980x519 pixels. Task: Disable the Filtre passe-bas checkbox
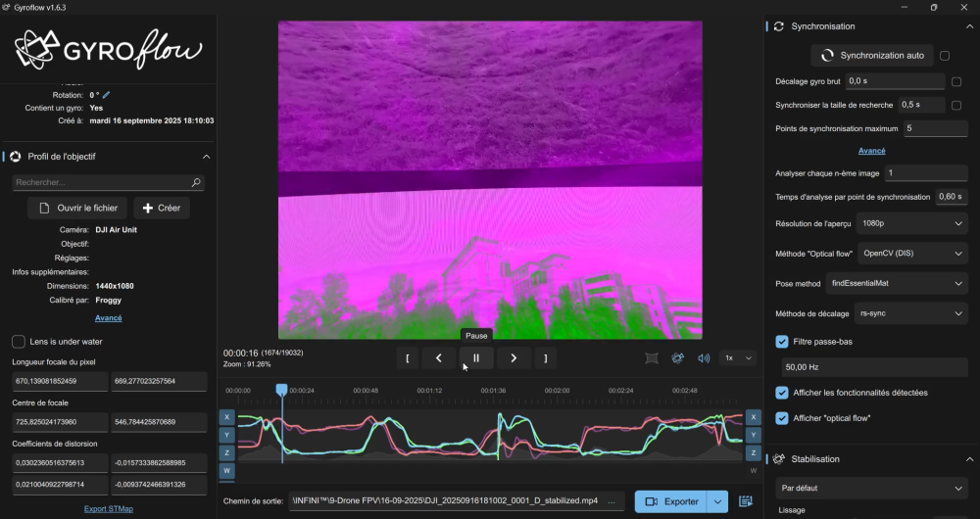pyautogui.click(x=782, y=342)
